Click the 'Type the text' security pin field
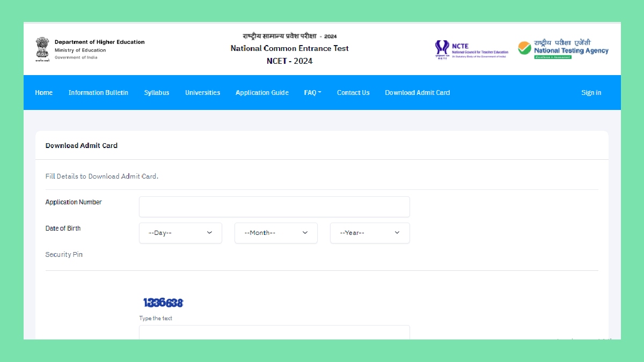Screen dimensions: 644x362 [274, 333]
